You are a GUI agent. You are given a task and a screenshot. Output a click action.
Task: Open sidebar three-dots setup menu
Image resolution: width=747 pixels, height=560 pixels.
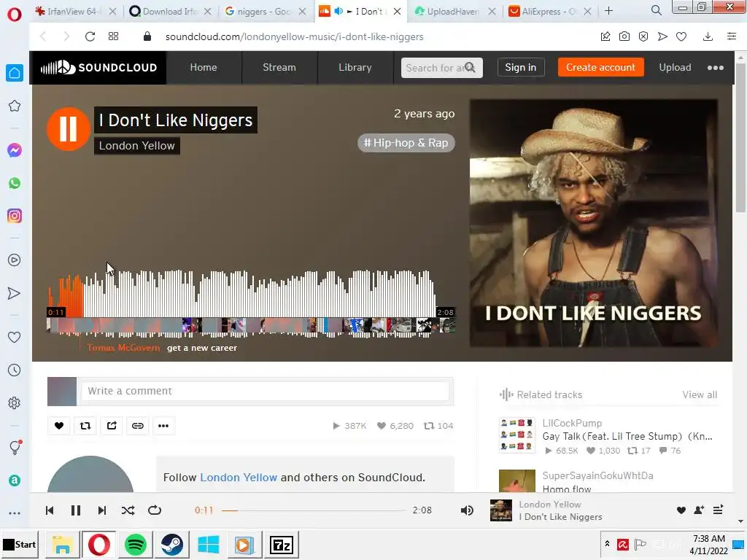click(x=15, y=513)
